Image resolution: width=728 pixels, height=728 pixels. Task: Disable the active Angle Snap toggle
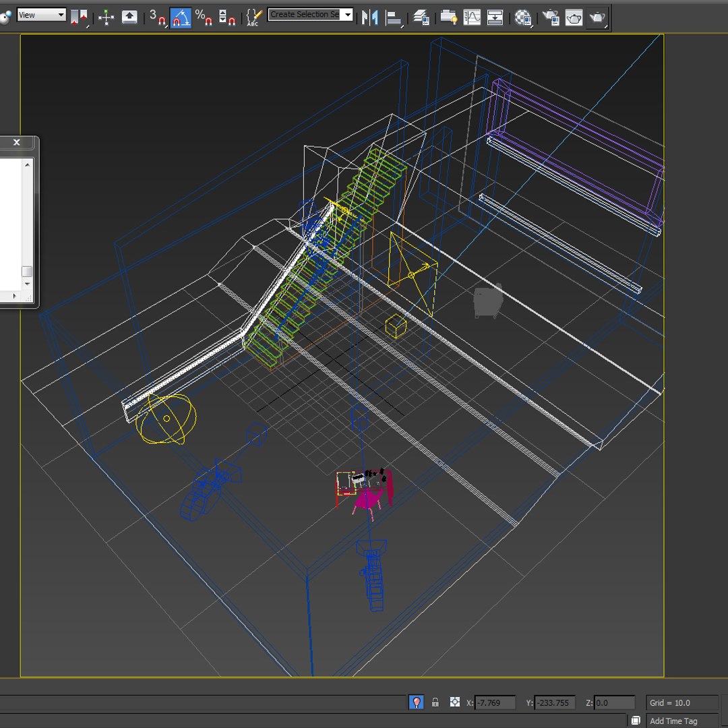tap(181, 18)
